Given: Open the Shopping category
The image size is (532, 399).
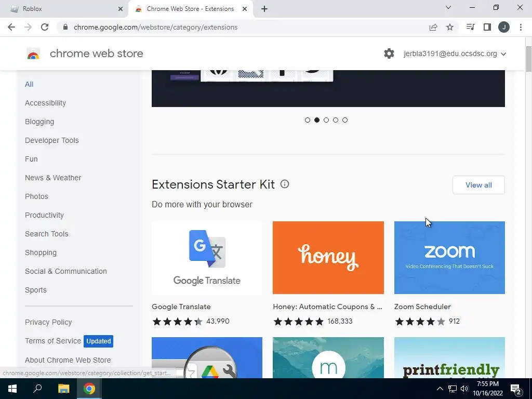Looking at the screenshot, I should click(x=41, y=253).
